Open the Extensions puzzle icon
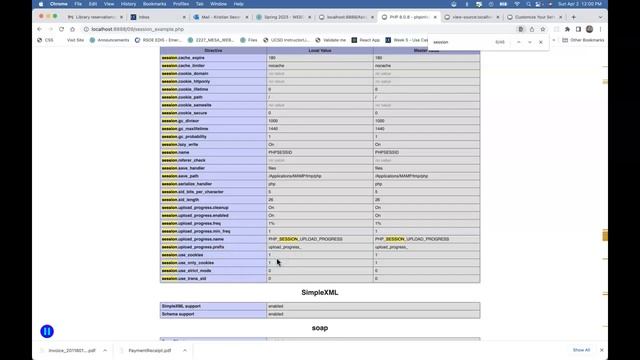The height and width of the screenshot is (360, 640). [x=567, y=29]
